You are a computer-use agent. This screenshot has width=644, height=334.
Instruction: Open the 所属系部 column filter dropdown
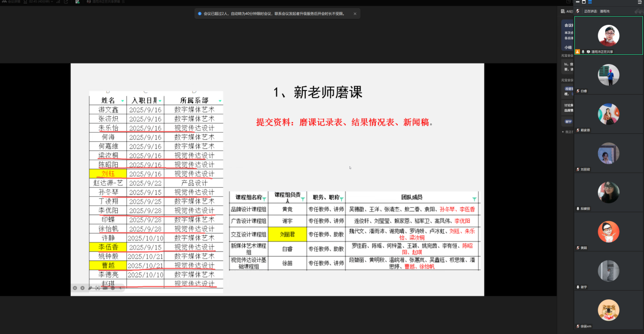(x=220, y=101)
